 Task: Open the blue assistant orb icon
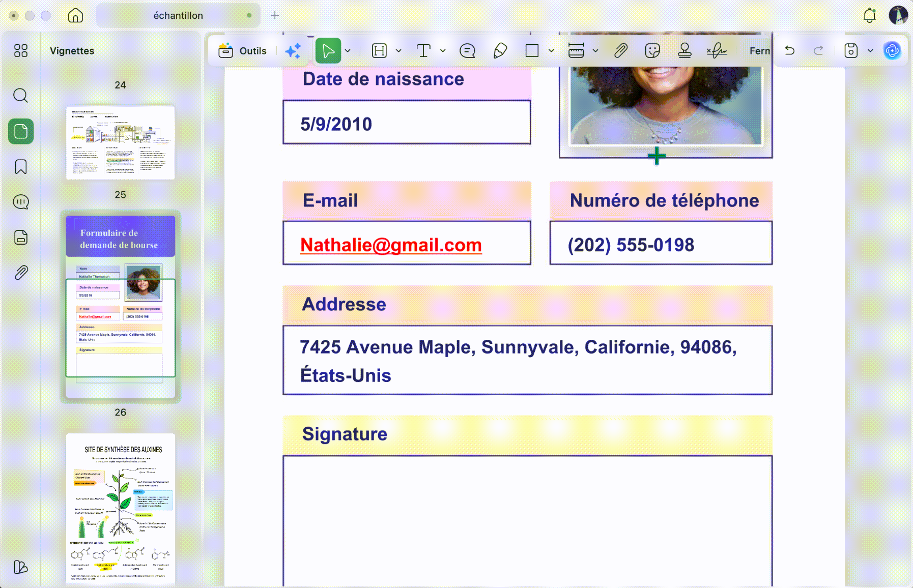tap(892, 50)
